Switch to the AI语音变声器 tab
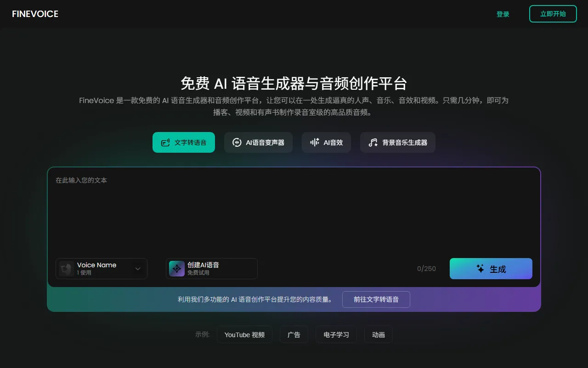 click(258, 143)
